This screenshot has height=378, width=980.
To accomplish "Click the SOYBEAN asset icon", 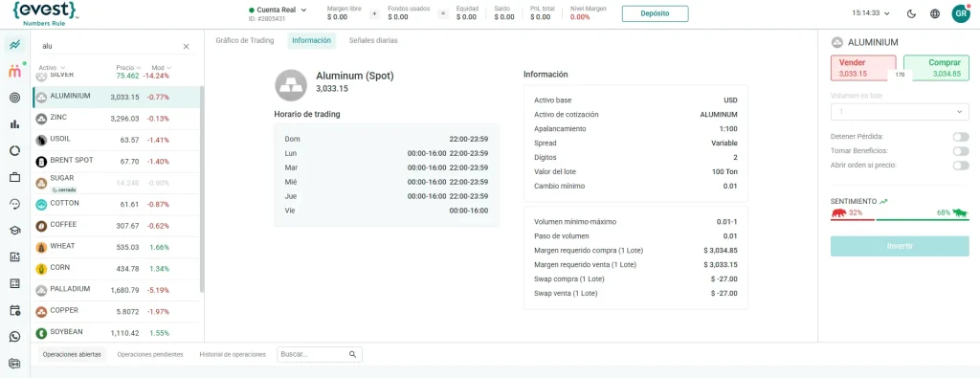I will (x=41, y=333).
